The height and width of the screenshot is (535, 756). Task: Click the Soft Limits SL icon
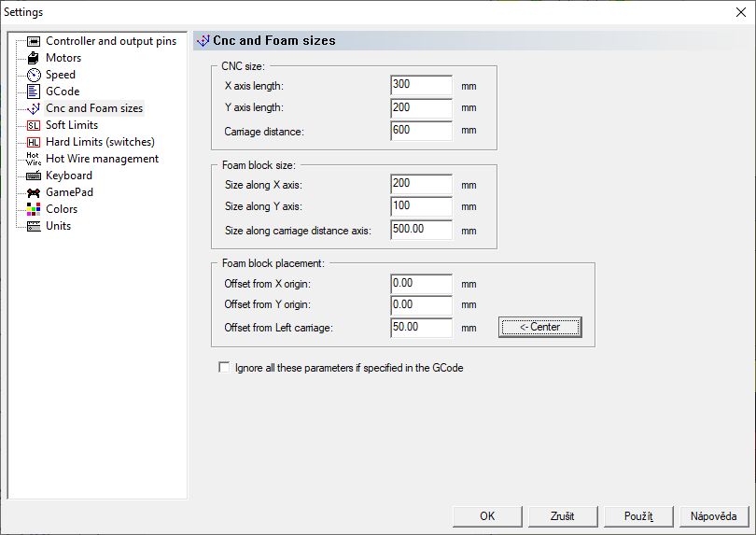click(34, 125)
